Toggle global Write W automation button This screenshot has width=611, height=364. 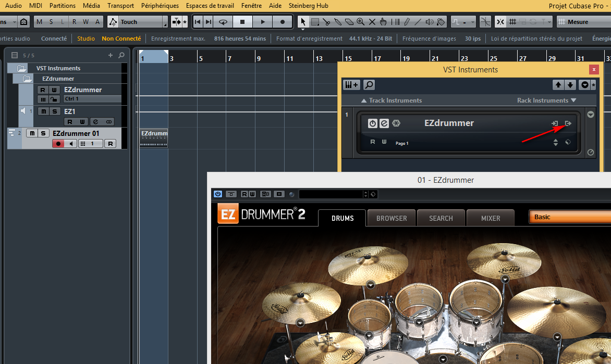[x=85, y=22]
